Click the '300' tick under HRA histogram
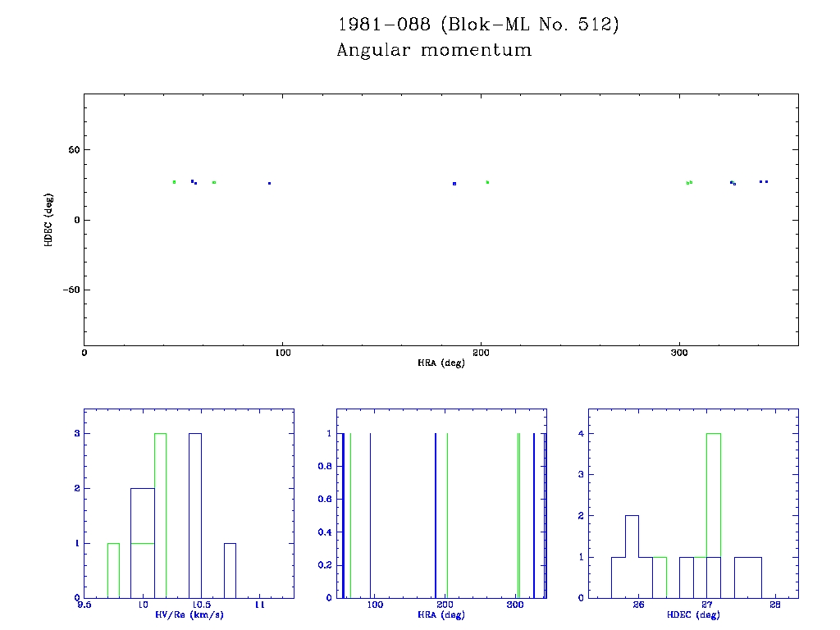 (x=515, y=605)
